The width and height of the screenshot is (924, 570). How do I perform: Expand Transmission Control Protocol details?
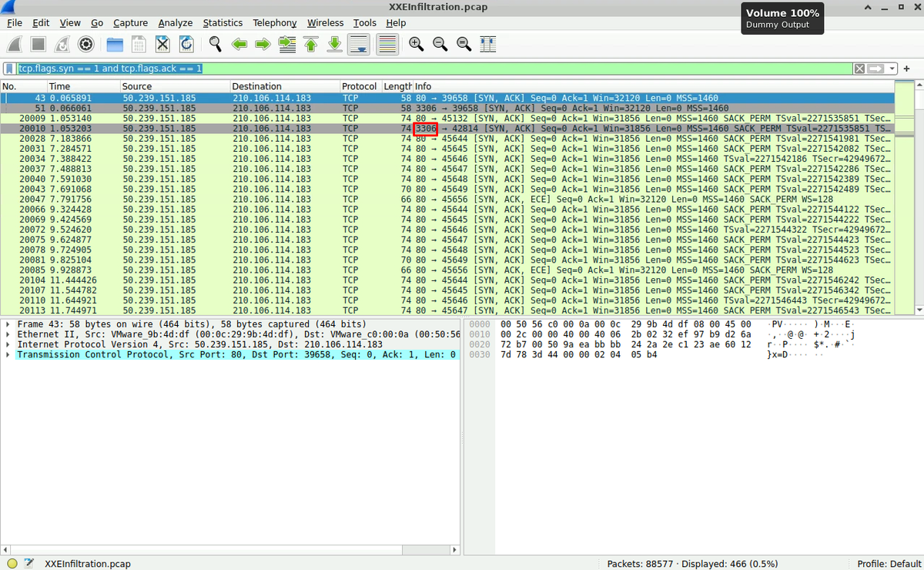(8, 354)
